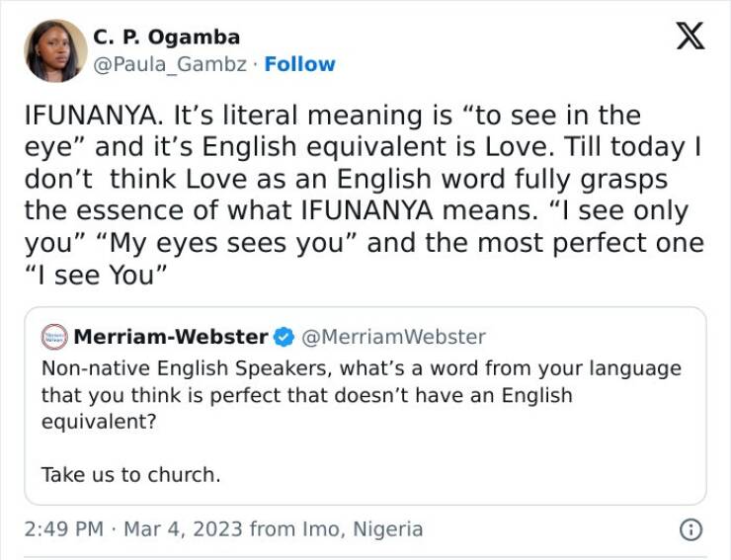Screen dimensions: 731x560
Task: Click the Mar 4, 2023 date
Action: click(x=183, y=529)
